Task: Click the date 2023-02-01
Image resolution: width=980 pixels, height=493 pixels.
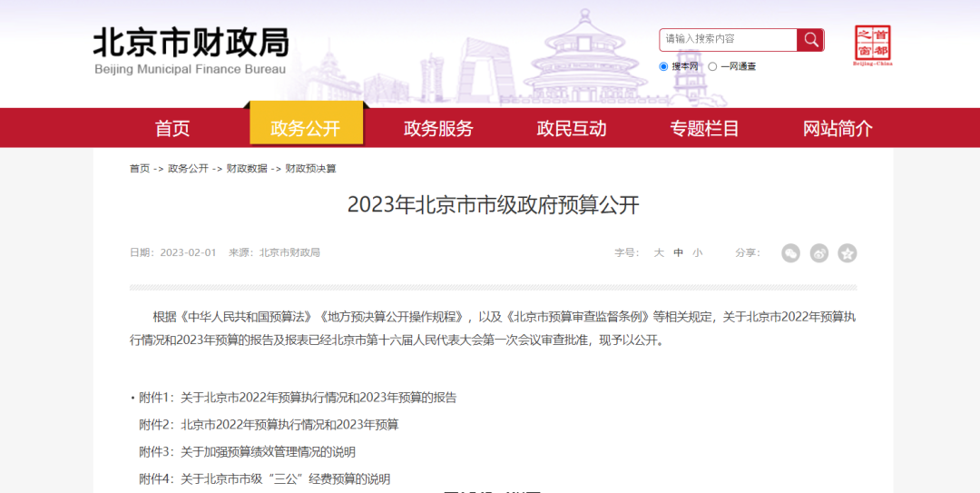Action: (x=188, y=252)
